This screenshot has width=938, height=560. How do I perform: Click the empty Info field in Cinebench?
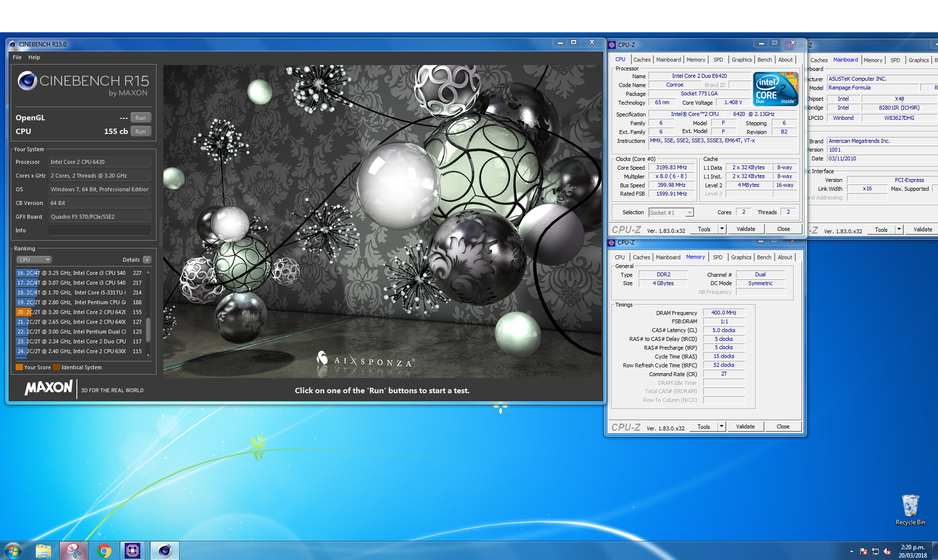click(100, 230)
